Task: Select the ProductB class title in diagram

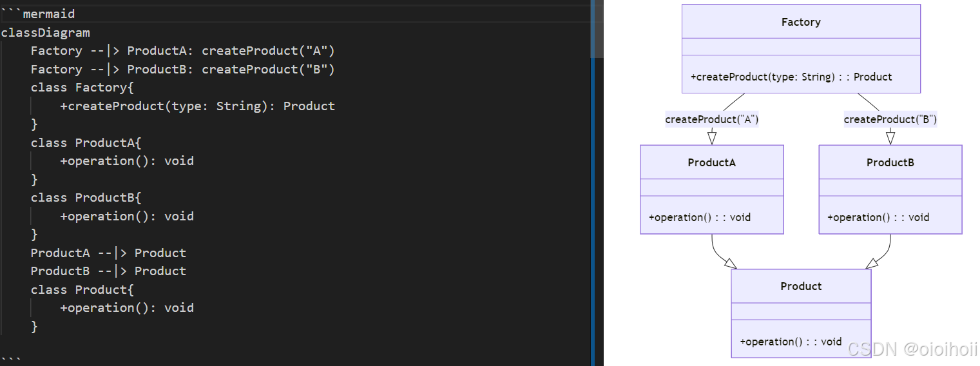Action: click(890, 162)
